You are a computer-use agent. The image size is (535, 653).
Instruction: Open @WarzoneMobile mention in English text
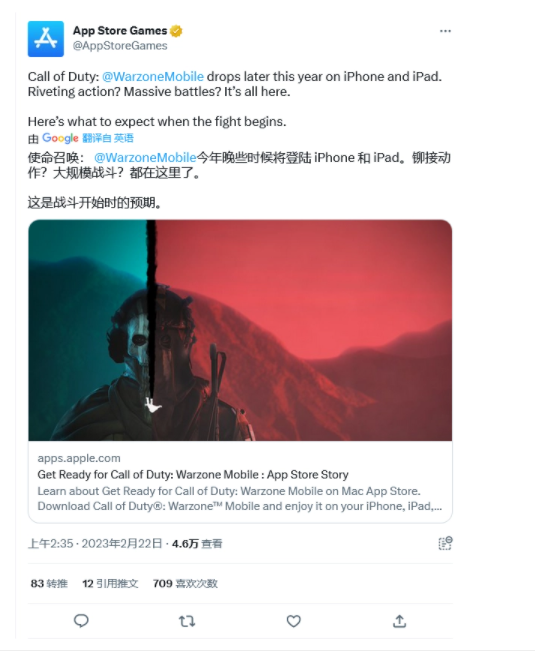pyautogui.click(x=153, y=77)
